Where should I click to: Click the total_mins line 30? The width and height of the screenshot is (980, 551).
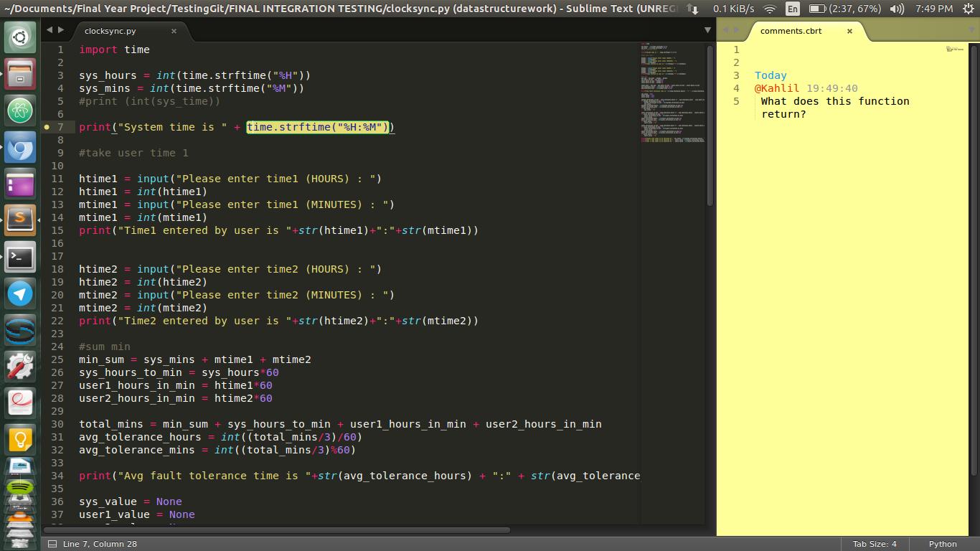340,424
